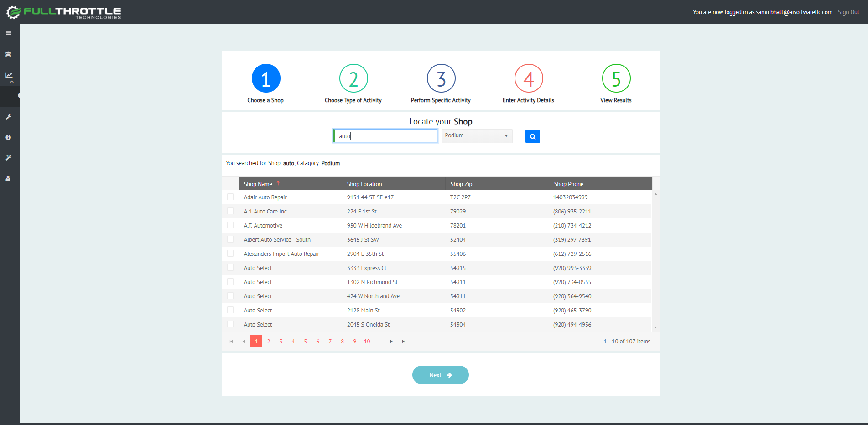
Task: Click the wrench tools sidebar icon
Action: 8,117
